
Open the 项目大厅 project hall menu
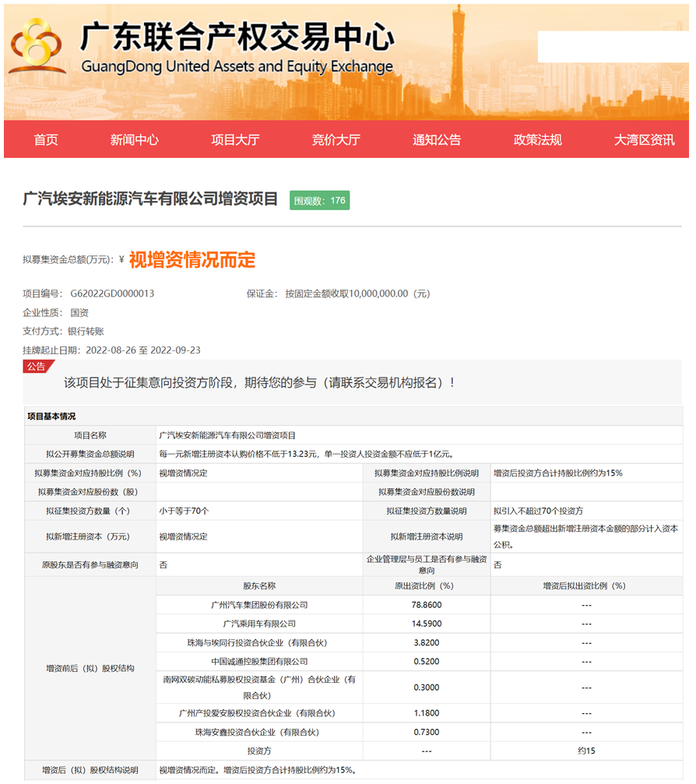(x=235, y=140)
